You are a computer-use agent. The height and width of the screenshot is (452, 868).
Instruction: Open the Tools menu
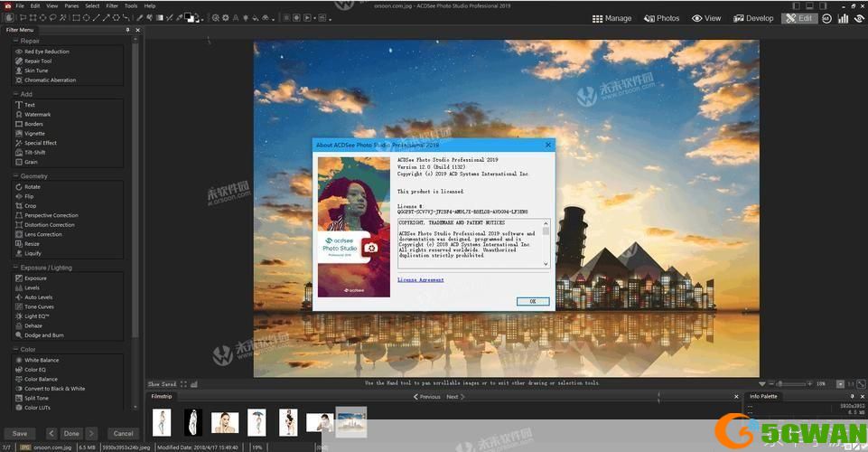[131, 5]
